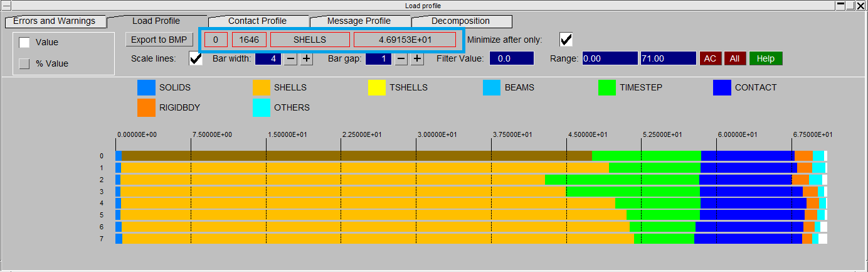Increase bar gap with plus button

[417, 58]
